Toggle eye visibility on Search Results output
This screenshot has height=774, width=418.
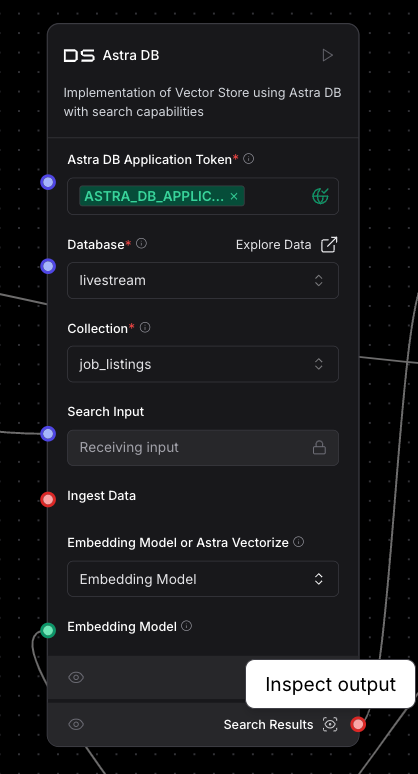76,724
